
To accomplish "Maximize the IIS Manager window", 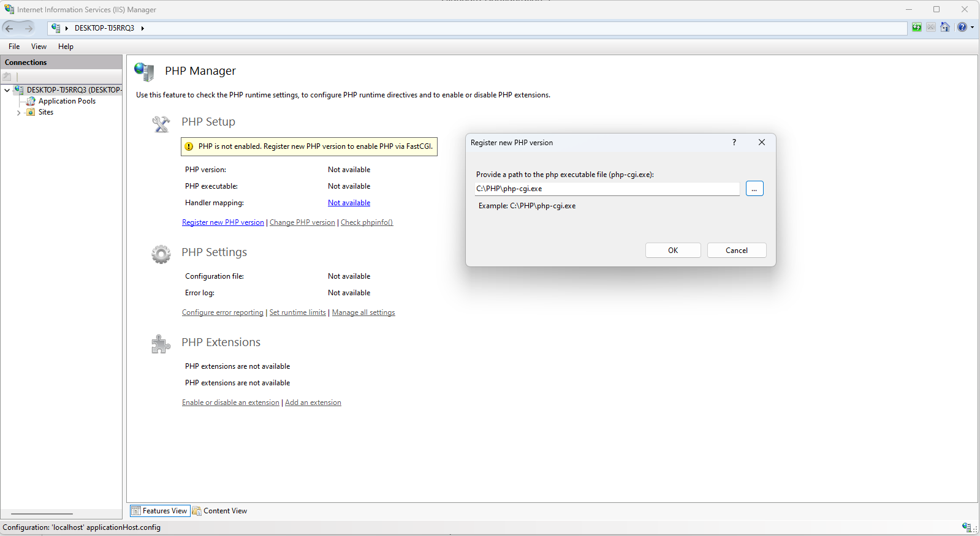I will pyautogui.click(x=936, y=9).
